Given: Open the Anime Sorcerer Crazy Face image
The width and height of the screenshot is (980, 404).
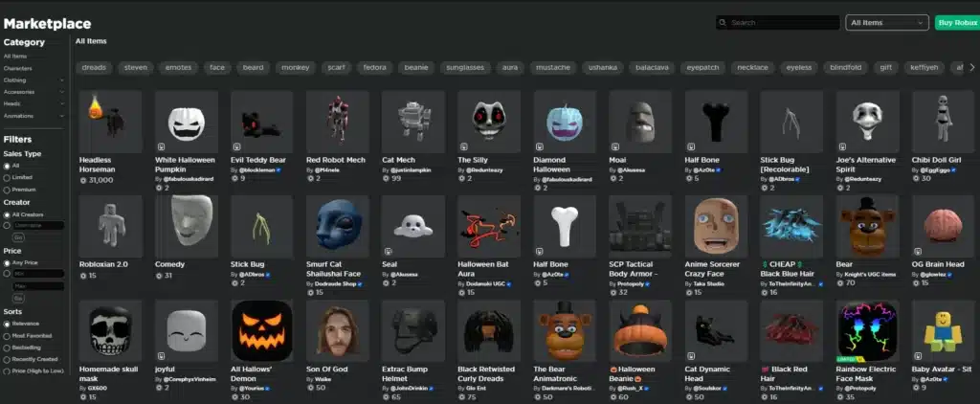Looking at the screenshot, I should (716, 226).
